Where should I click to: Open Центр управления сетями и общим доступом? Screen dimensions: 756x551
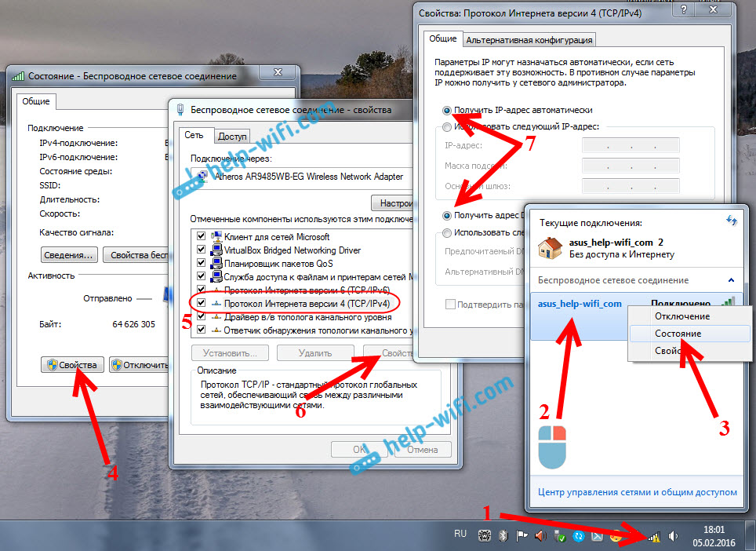pos(637,492)
